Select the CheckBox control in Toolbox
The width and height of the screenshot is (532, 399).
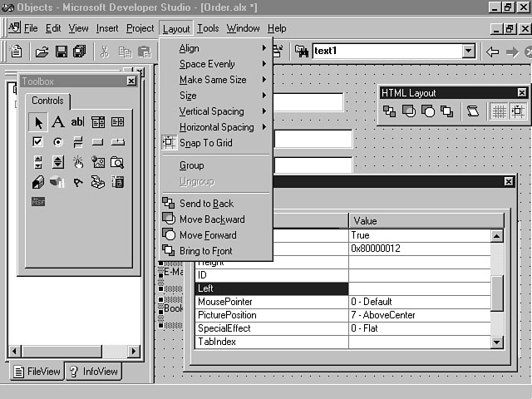pyautogui.click(x=37, y=142)
